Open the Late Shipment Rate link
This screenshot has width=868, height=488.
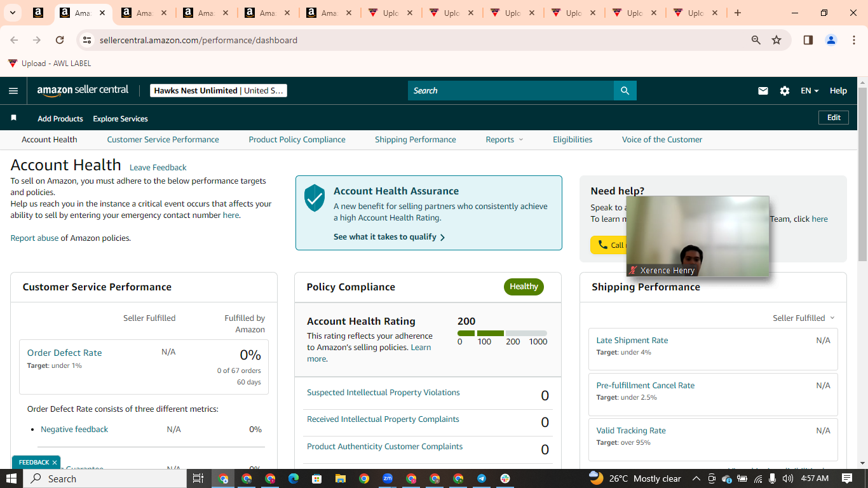click(632, 341)
